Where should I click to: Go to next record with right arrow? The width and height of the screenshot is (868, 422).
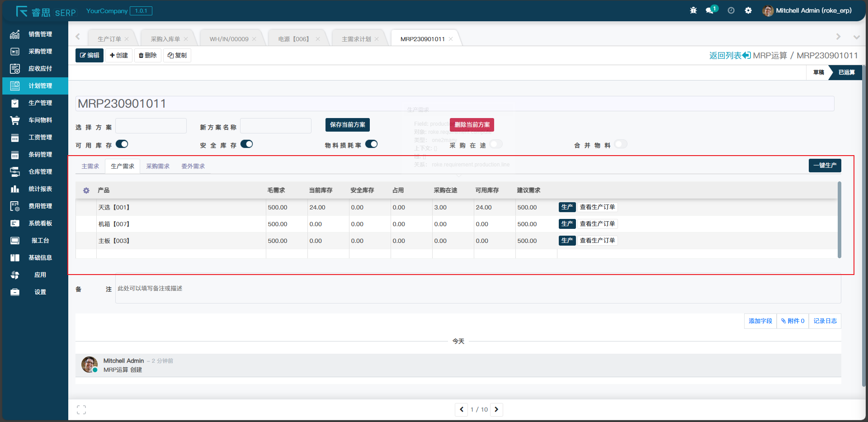tap(496, 409)
